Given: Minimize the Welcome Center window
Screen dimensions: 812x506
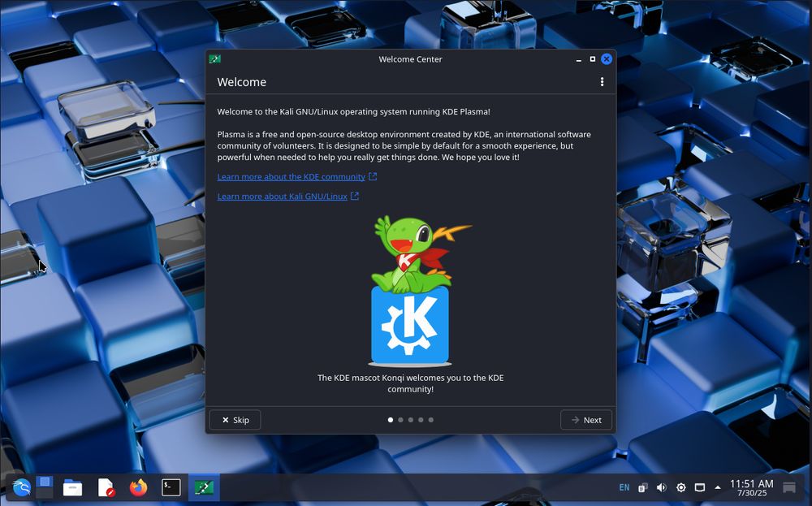Looking at the screenshot, I should click(x=578, y=59).
